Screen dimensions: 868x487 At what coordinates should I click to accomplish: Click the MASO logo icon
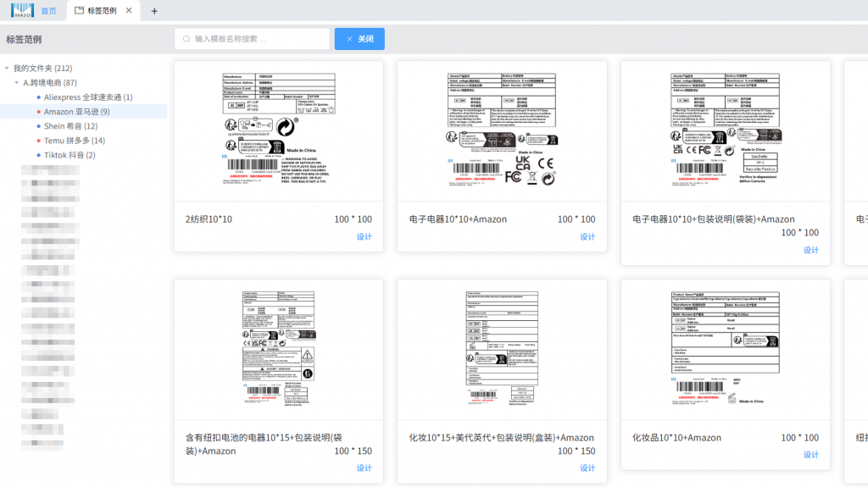(21, 11)
